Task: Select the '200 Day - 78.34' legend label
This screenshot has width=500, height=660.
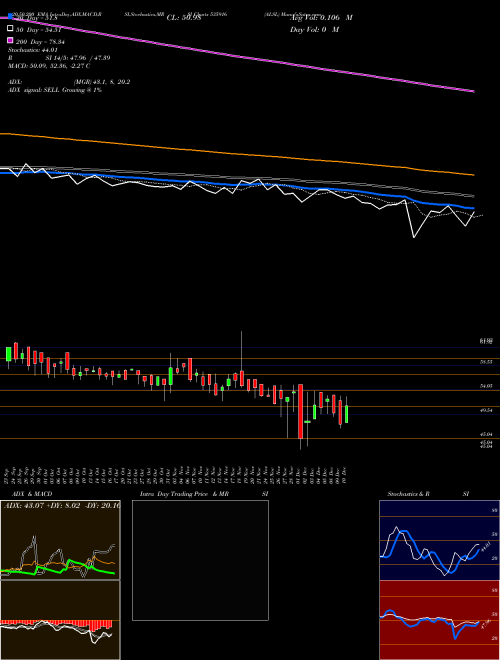Action: click(40, 42)
